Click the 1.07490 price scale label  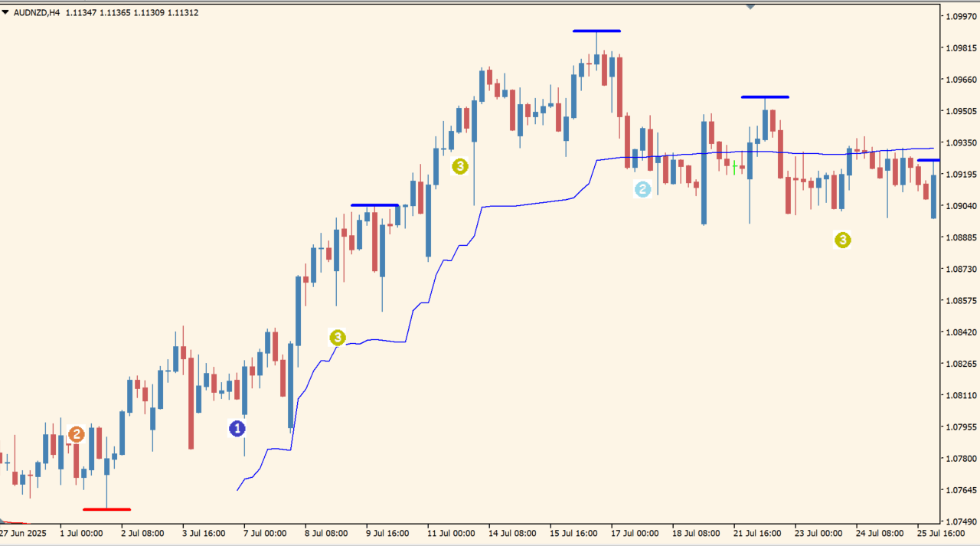[962, 521]
